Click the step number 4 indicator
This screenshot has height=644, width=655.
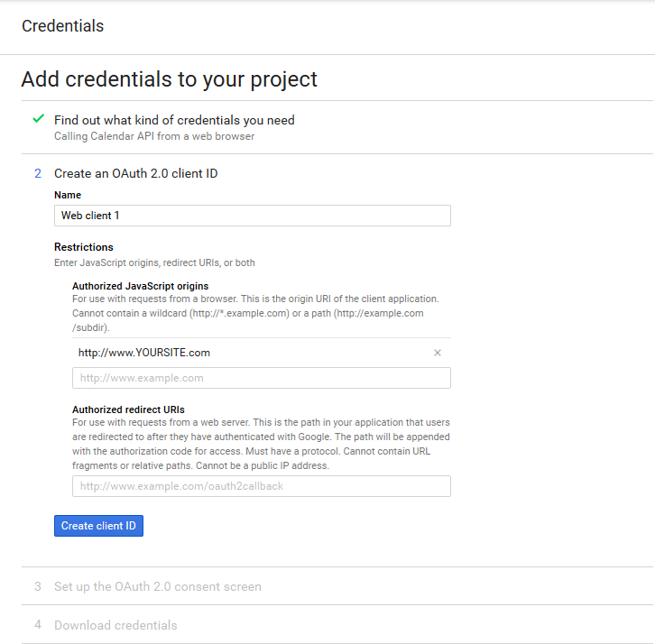point(38,625)
